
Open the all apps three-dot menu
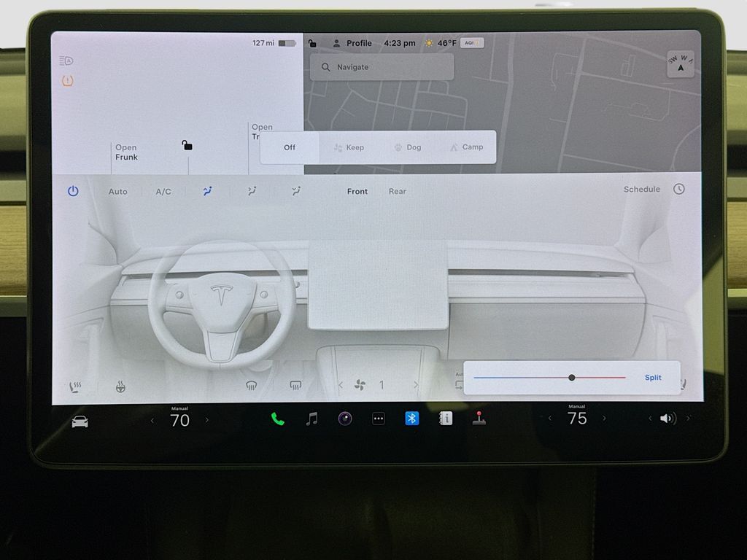tap(379, 419)
